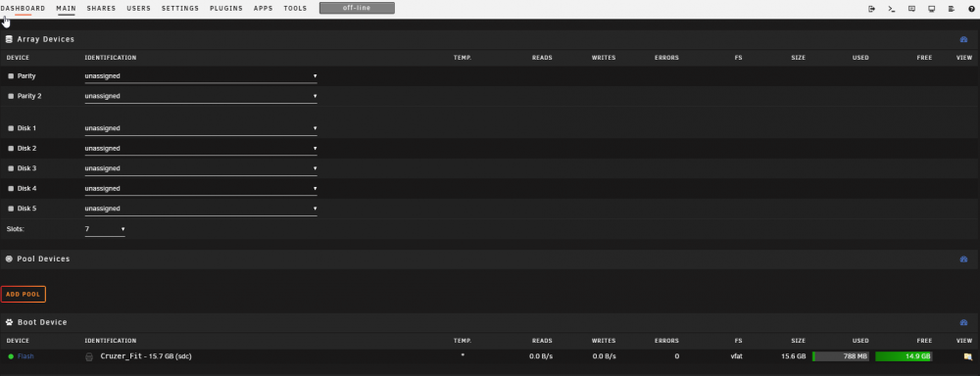The height and width of the screenshot is (376, 980).
Task: Open the Disk 3 device dropdown
Action: (x=201, y=168)
